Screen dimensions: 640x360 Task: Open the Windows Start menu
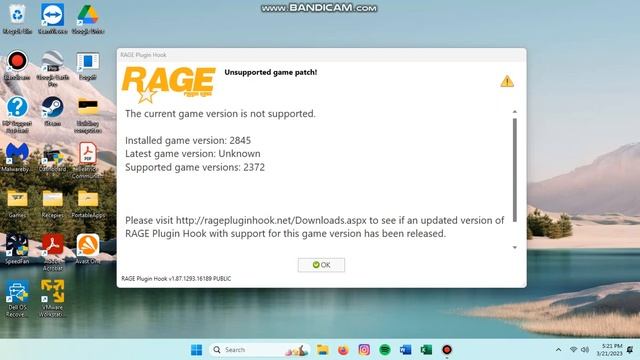point(196,350)
